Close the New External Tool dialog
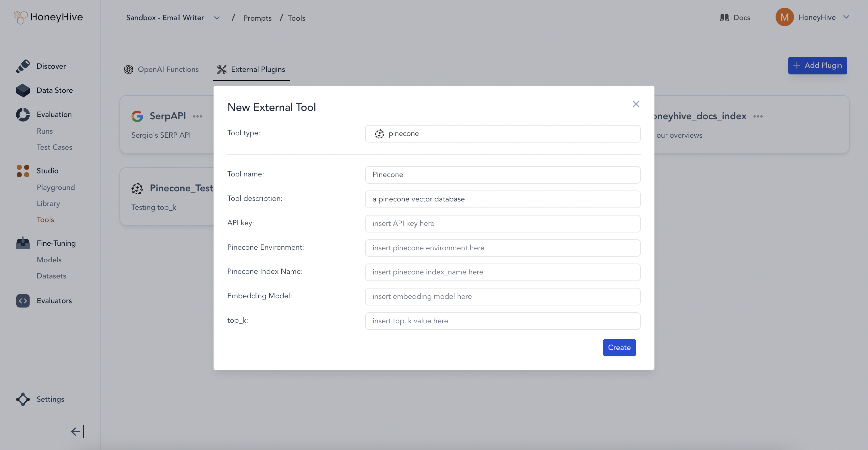The height and width of the screenshot is (450, 868). tap(635, 104)
